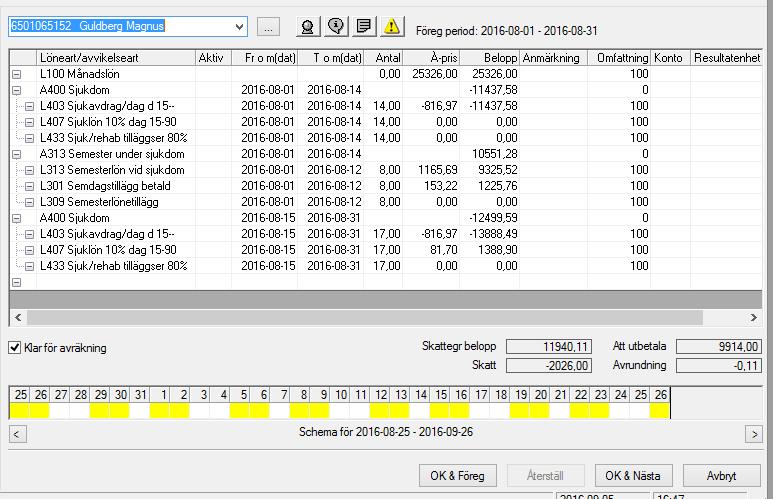Select the belopp cell -13888,49
This screenshot has width=773, height=499.
click(490, 234)
